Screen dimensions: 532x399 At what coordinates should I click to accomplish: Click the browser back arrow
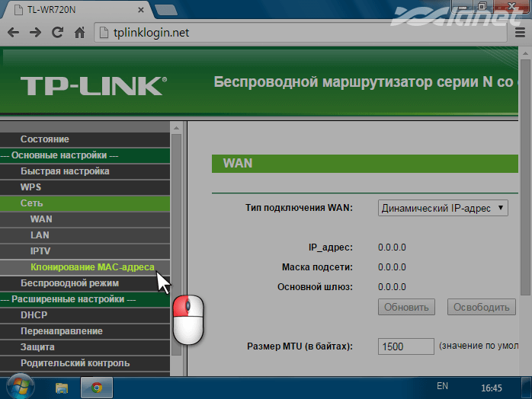point(14,33)
